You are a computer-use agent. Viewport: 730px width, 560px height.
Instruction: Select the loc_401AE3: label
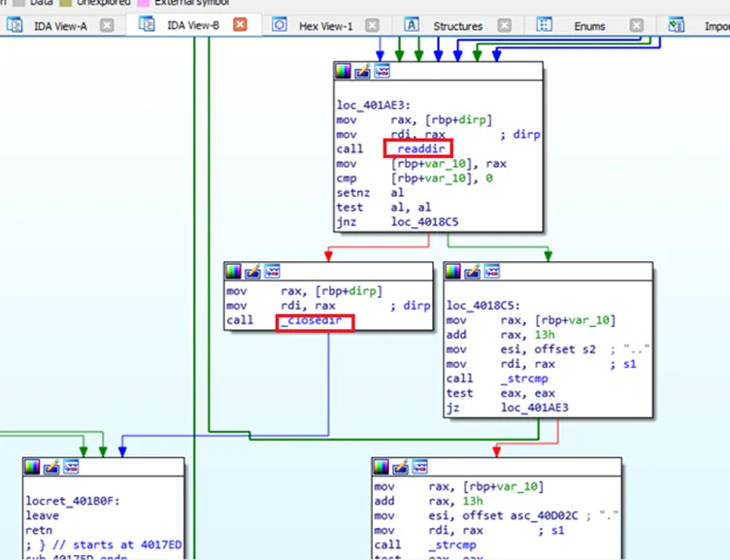pos(374,105)
